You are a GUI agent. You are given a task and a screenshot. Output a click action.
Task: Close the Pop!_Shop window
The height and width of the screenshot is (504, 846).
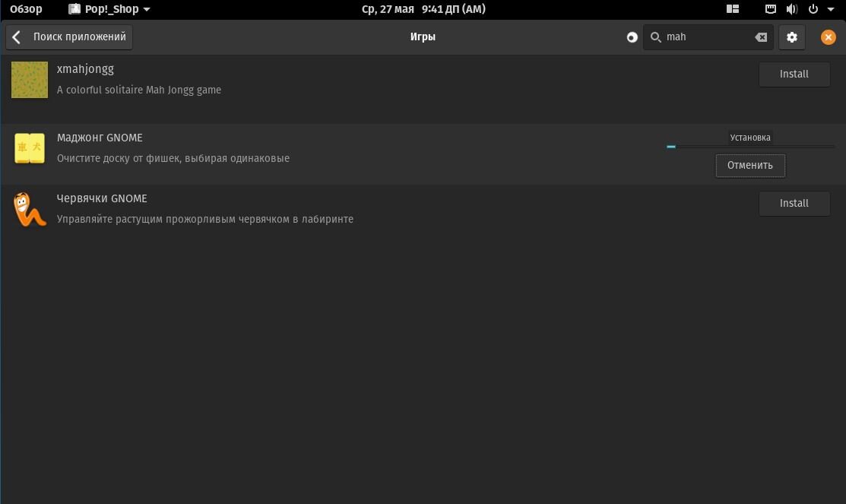tap(829, 37)
